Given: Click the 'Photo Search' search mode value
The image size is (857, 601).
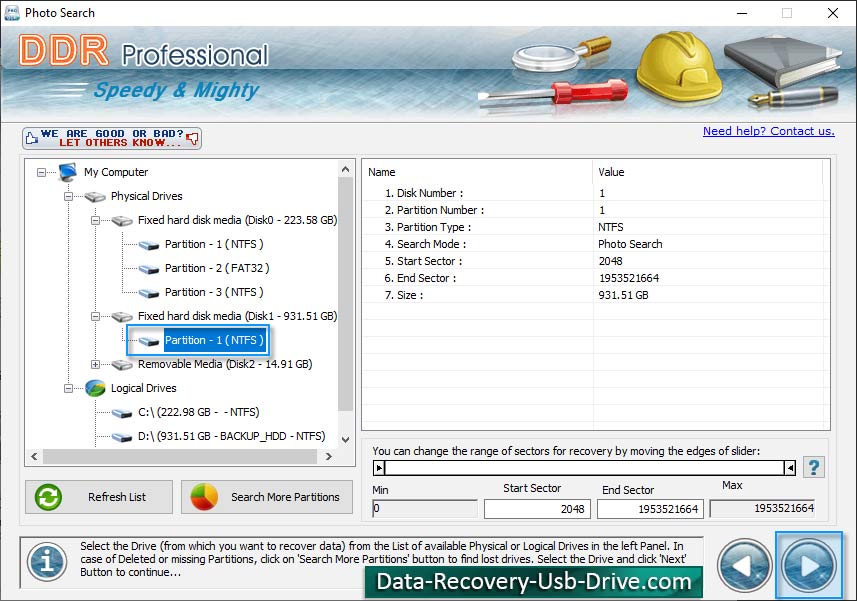Looking at the screenshot, I should (630, 244).
